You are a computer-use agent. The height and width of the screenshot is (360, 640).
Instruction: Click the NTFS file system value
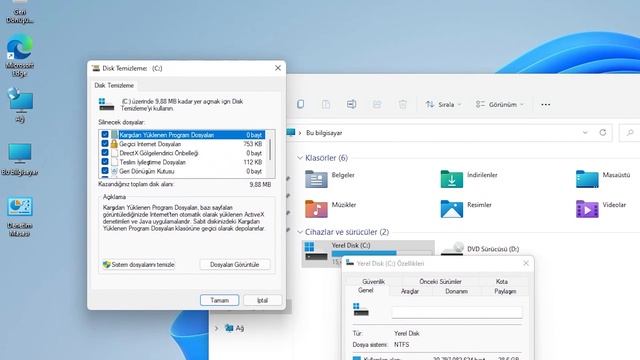tap(402, 344)
